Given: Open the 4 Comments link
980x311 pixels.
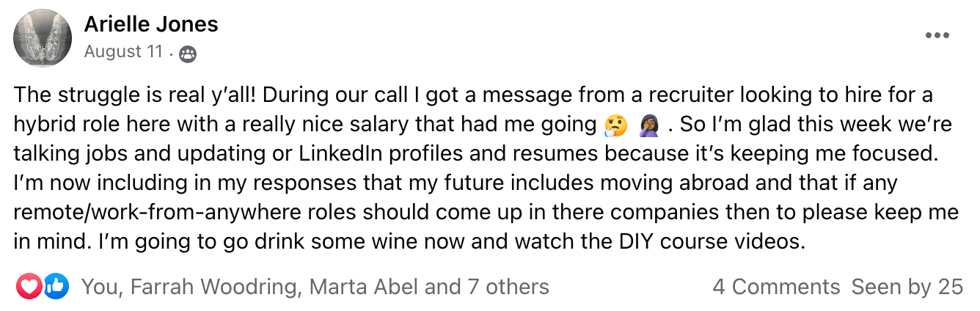Looking at the screenshot, I should 776,287.
